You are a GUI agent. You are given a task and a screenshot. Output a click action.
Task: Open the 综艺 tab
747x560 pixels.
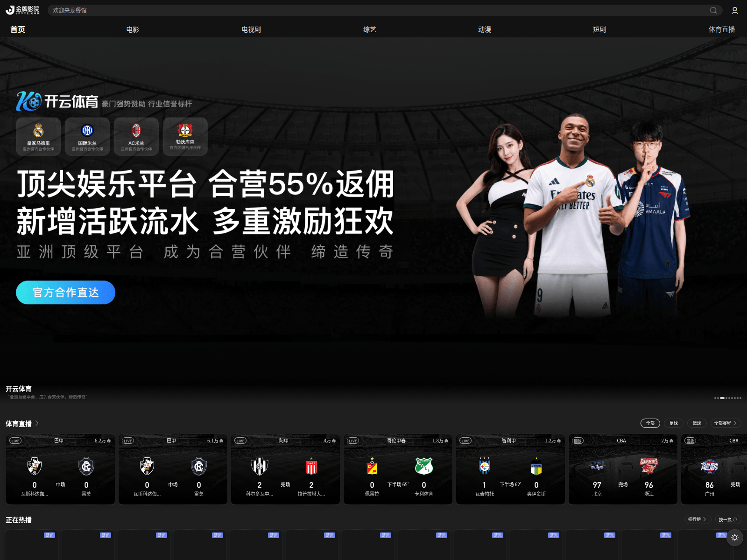click(x=370, y=29)
